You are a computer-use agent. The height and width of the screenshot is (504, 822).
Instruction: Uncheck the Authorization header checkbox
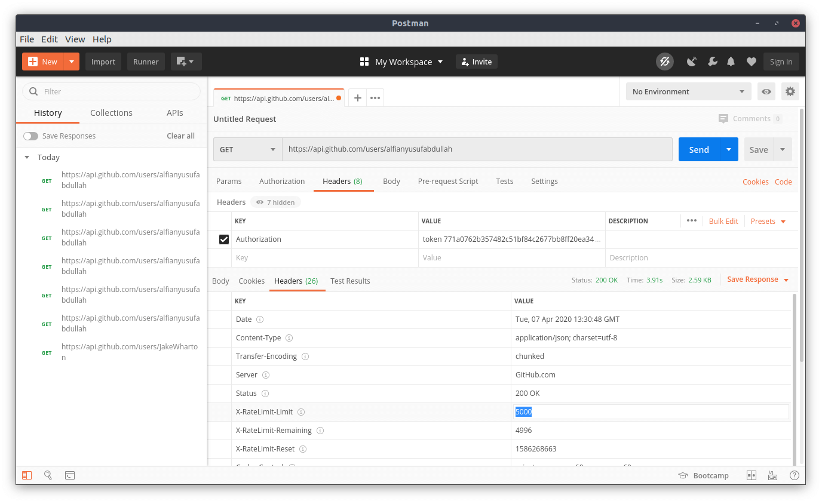[224, 239]
